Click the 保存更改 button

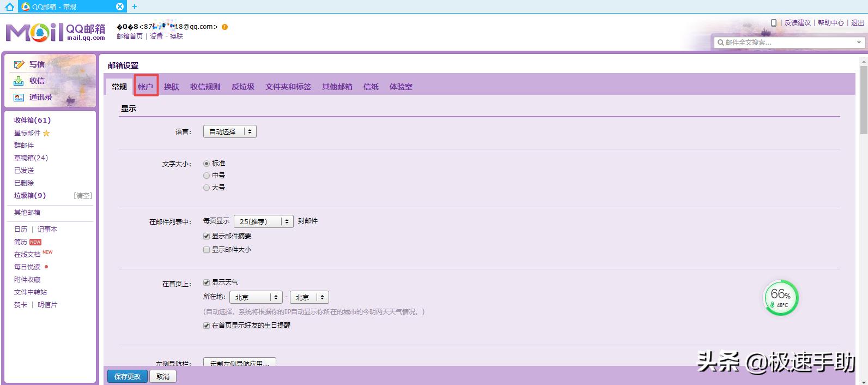pos(128,376)
